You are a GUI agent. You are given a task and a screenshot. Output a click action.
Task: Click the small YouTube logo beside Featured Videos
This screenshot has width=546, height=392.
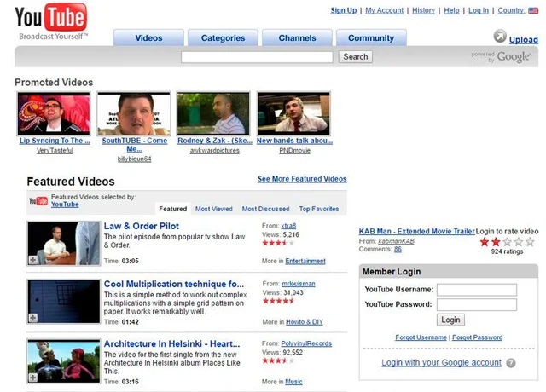pyautogui.click(x=38, y=201)
